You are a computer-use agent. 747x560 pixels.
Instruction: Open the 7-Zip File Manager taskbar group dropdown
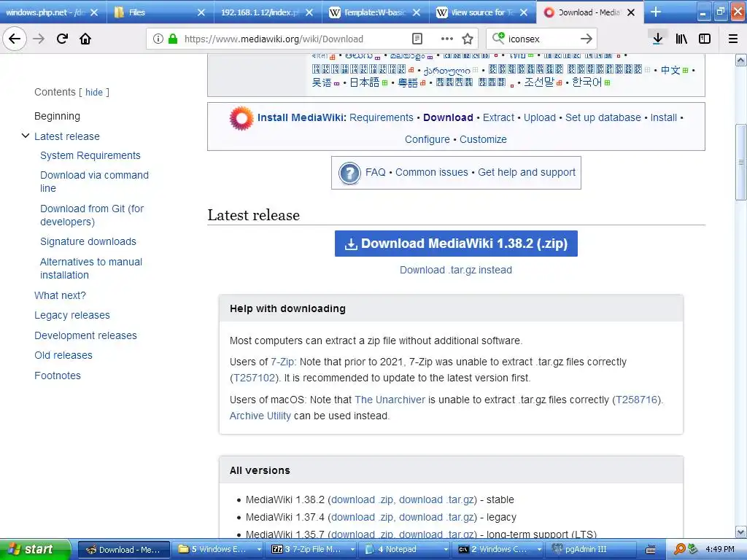(x=352, y=550)
